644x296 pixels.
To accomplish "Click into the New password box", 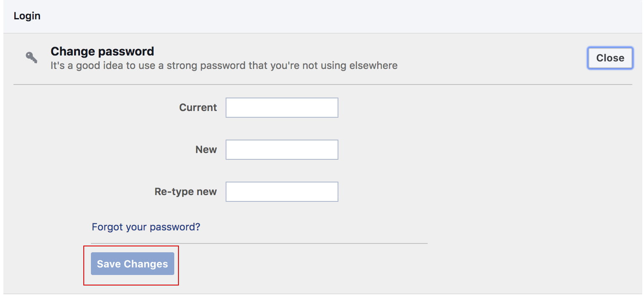I will [282, 150].
